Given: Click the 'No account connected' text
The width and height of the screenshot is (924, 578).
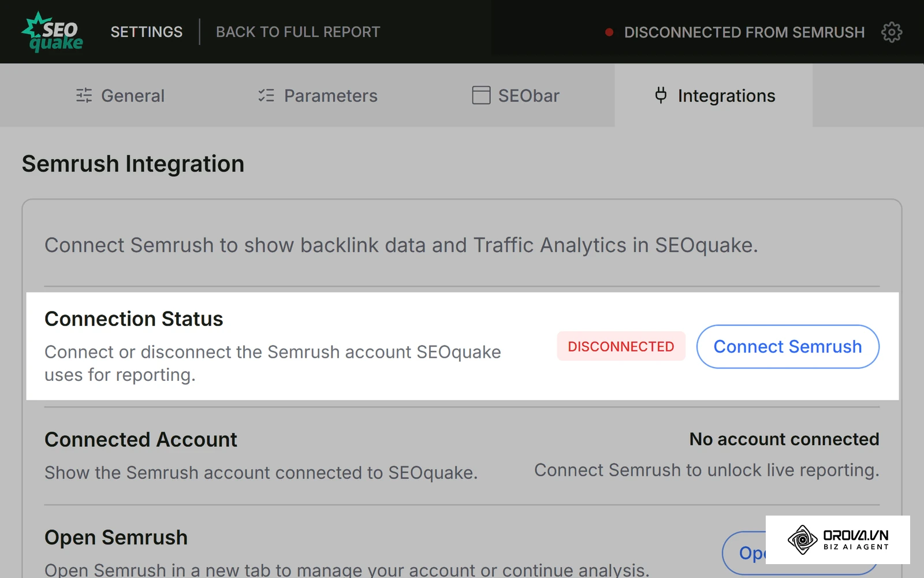Looking at the screenshot, I should [x=784, y=439].
